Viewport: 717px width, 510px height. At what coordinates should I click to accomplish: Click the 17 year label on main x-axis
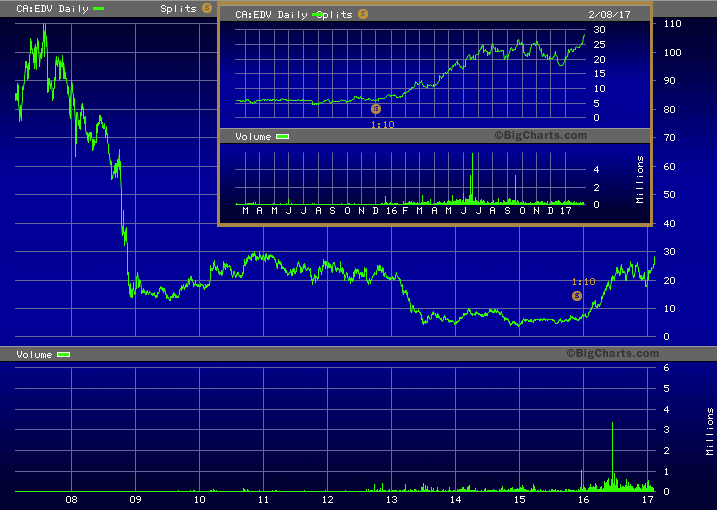pos(648,498)
